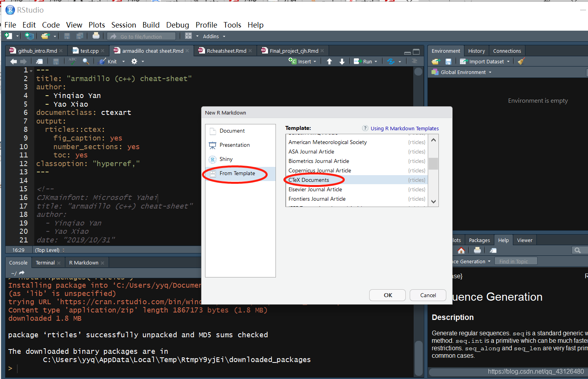
Task: Select Document in New R Markdown dialog
Action: [x=240, y=131]
